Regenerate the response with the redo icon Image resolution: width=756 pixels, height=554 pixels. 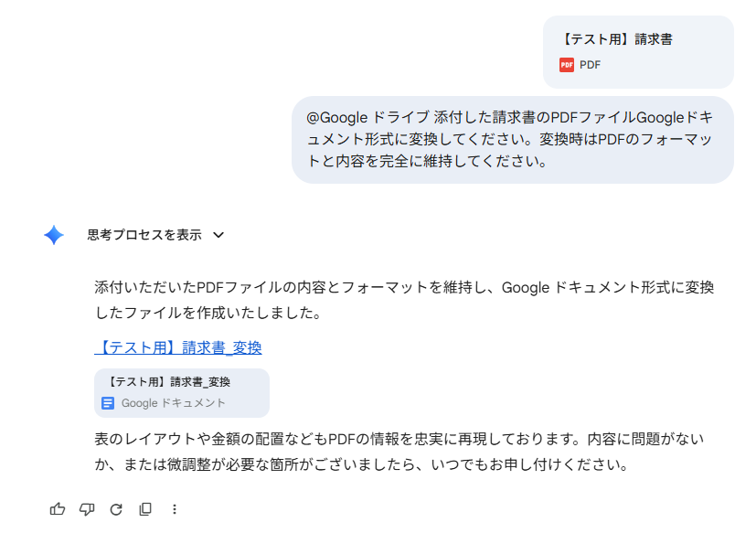coord(116,509)
